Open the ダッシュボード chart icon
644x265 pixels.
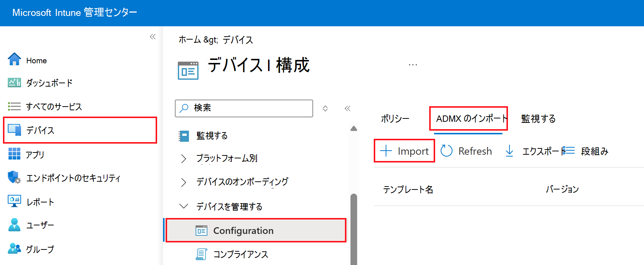point(14,83)
